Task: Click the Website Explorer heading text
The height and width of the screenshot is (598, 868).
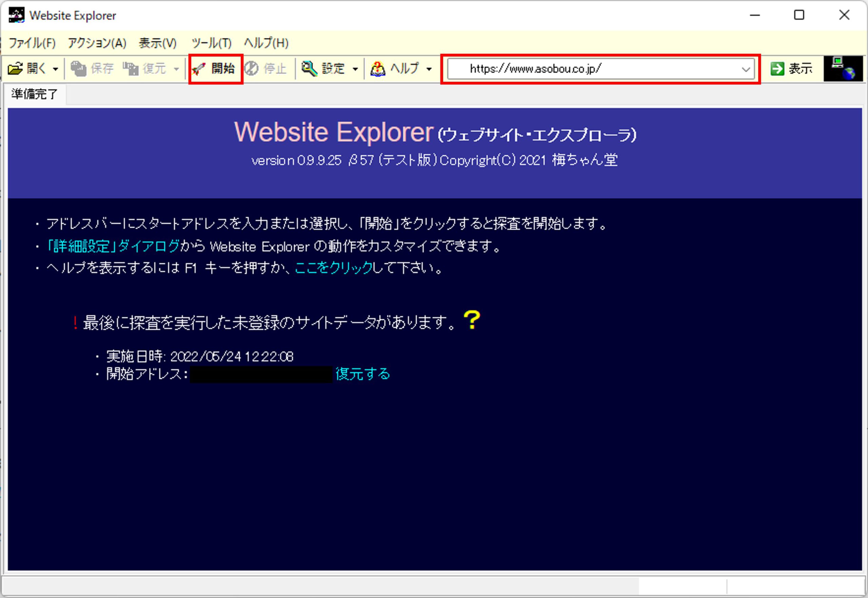Action: [334, 132]
